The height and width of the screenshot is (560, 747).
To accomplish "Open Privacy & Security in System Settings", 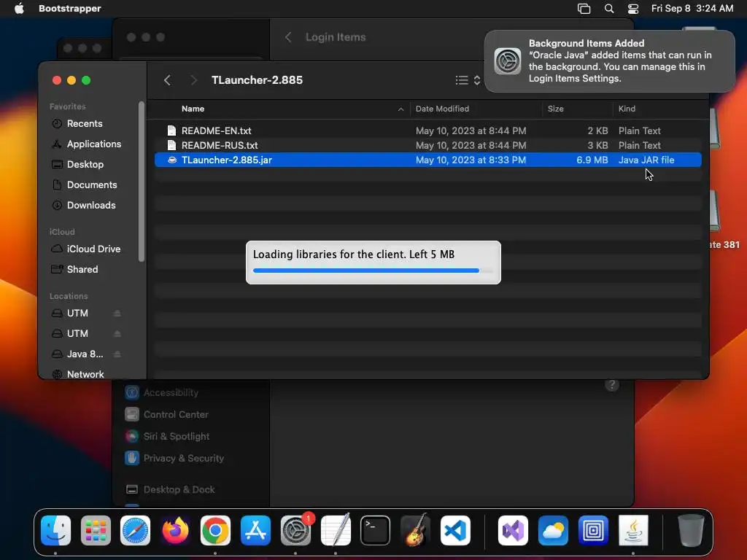I will click(183, 459).
